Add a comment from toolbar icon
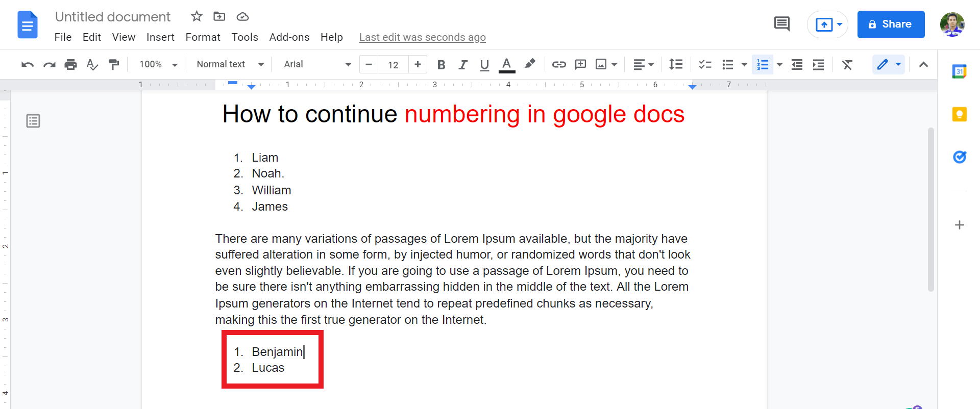 point(580,64)
